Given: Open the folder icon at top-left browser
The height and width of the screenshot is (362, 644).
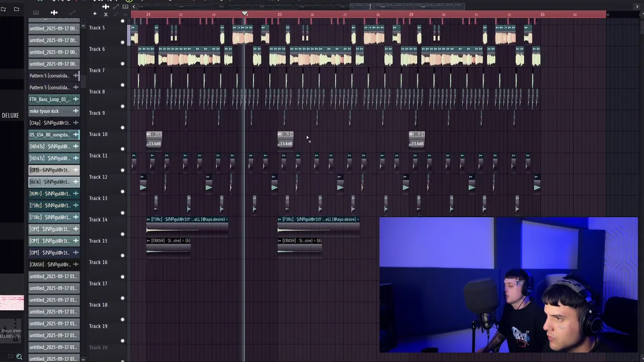Looking at the screenshot, I should (17, 9).
